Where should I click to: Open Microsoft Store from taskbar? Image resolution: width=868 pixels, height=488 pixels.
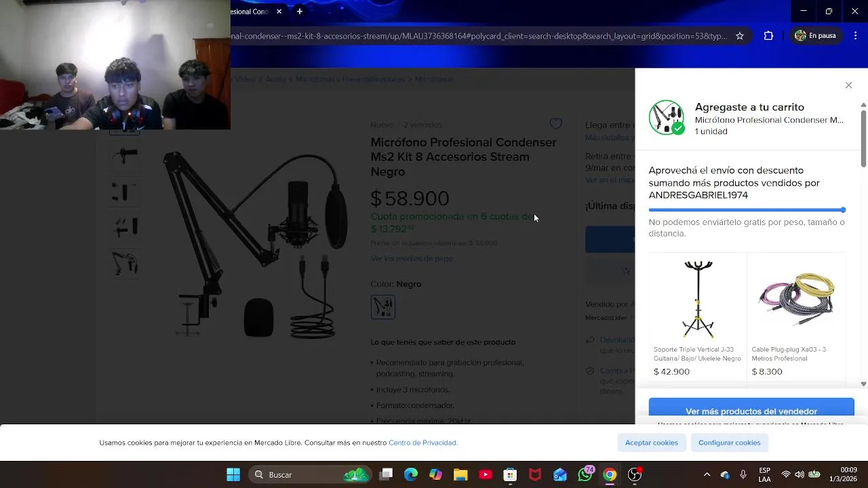pyautogui.click(x=510, y=474)
